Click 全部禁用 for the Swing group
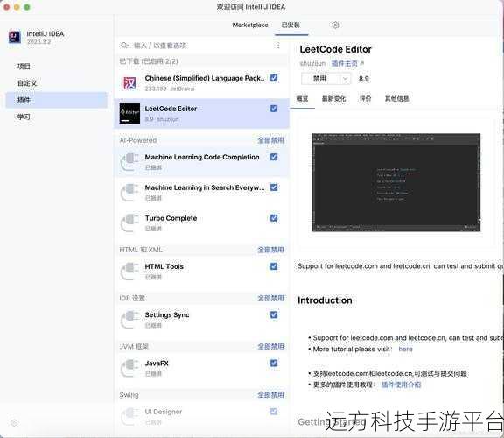 270,395
